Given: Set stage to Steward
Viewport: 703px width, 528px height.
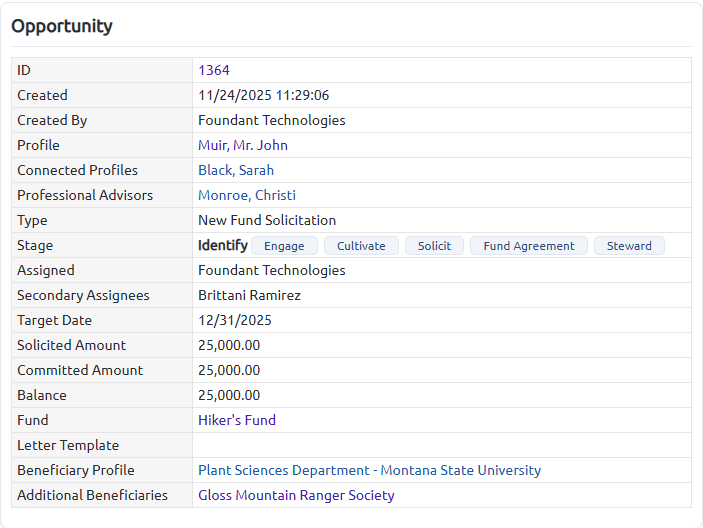Looking at the screenshot, I should coord(629,246).
